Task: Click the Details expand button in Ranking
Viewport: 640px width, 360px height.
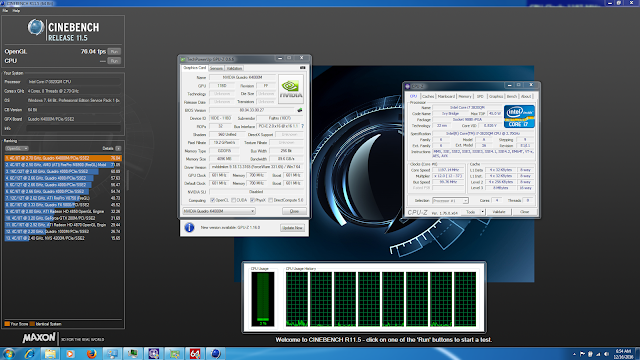Action: (x=118, y=149)
